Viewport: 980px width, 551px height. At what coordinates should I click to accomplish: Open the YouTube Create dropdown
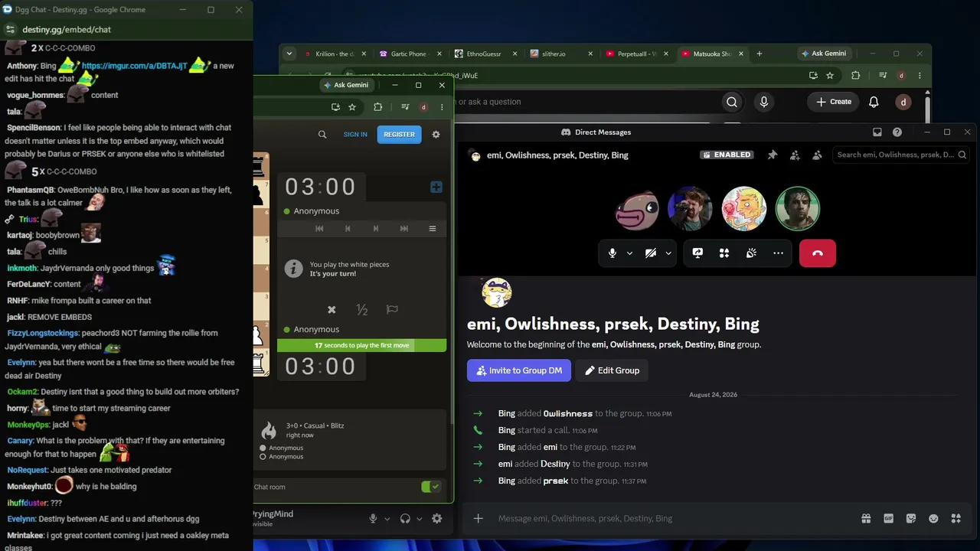point(834,102)
